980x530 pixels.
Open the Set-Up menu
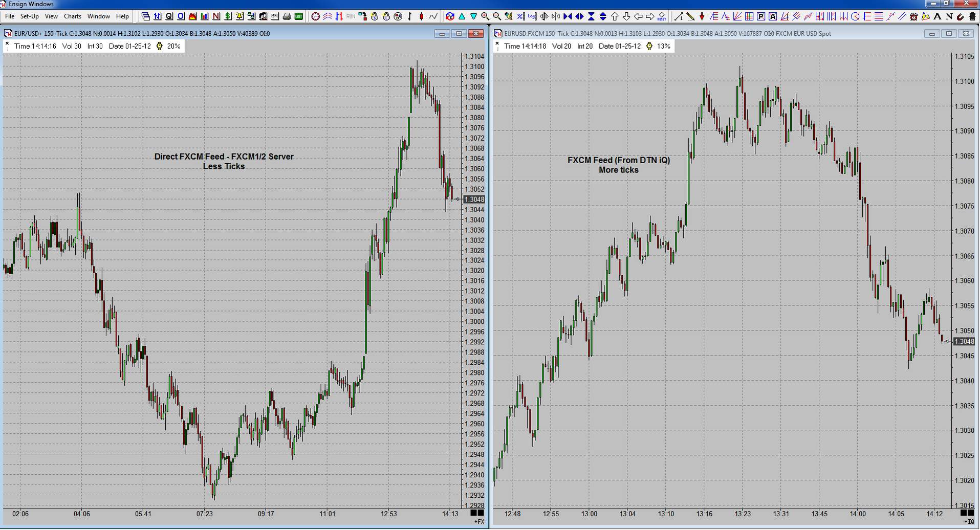coord(29,16)
